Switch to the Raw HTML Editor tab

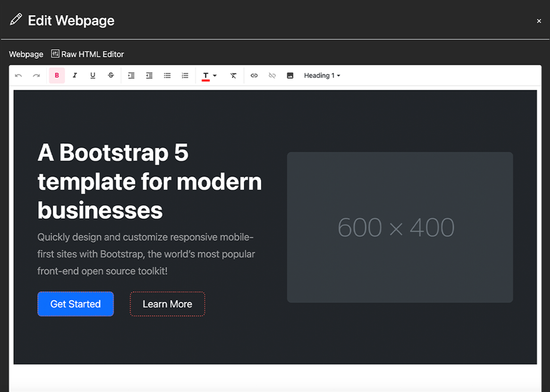pyautogui.click(x=87, y=54)
